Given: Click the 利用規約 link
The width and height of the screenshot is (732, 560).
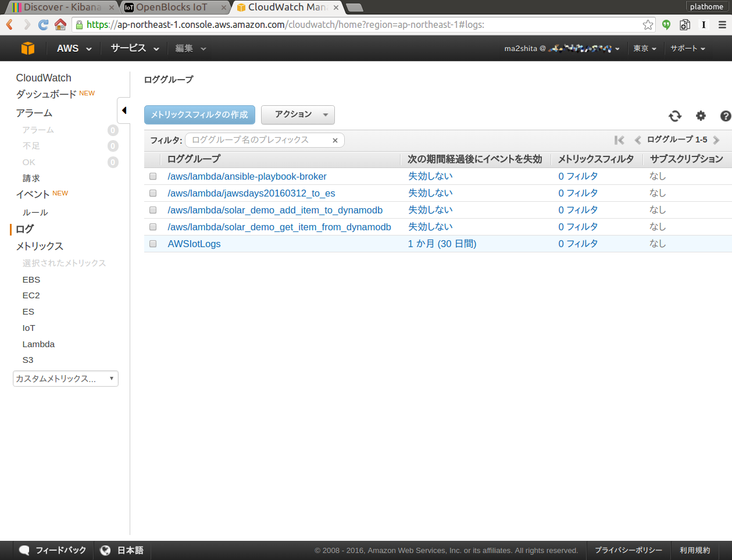Looking at the screenshot, I should click(x=695, y=550).
